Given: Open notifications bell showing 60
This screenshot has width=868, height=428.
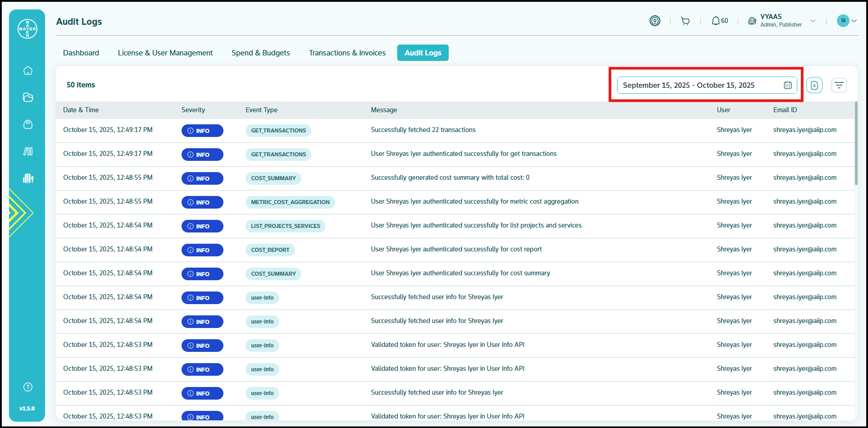Looking at the screenshot, I should tap(719, 21).
